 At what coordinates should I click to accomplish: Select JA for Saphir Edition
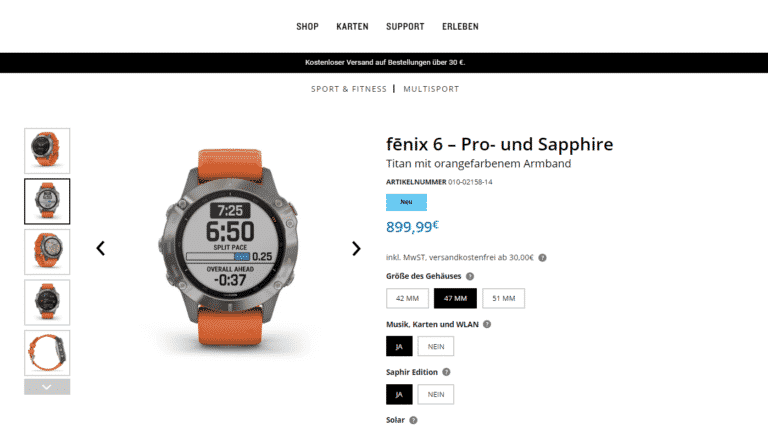[x=399, y=394]
